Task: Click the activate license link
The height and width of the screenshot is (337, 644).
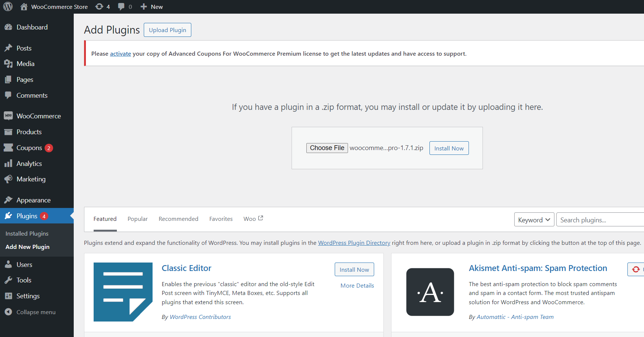Action: [x=120, y=54]
